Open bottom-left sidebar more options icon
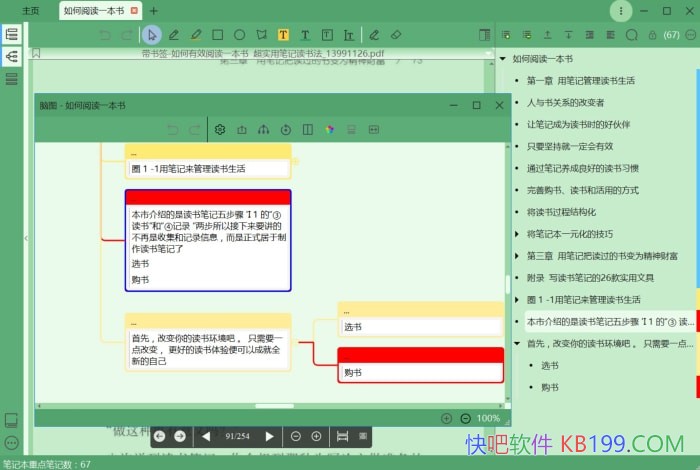700x470 pixels. click(x=12, y=443)
